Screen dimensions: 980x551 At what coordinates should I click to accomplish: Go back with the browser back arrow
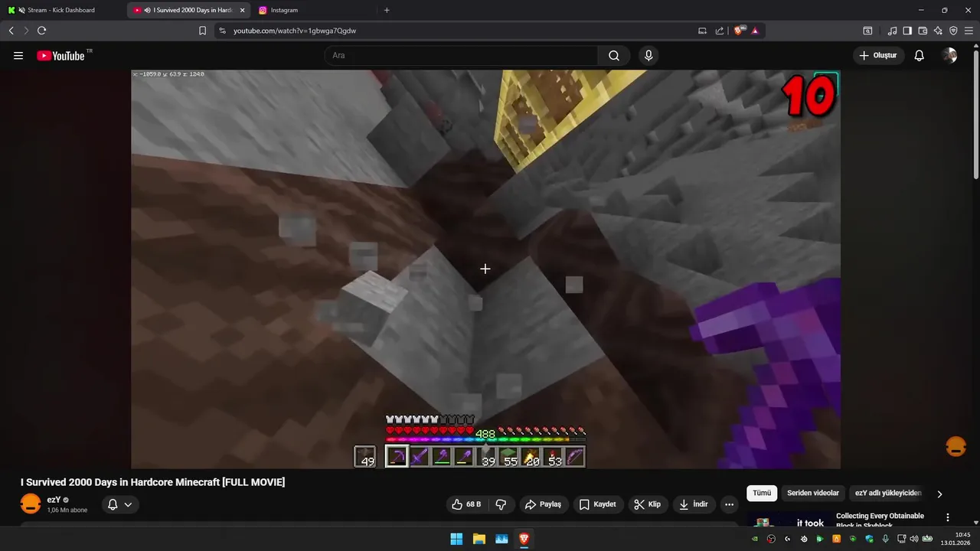tap(11, 31)
